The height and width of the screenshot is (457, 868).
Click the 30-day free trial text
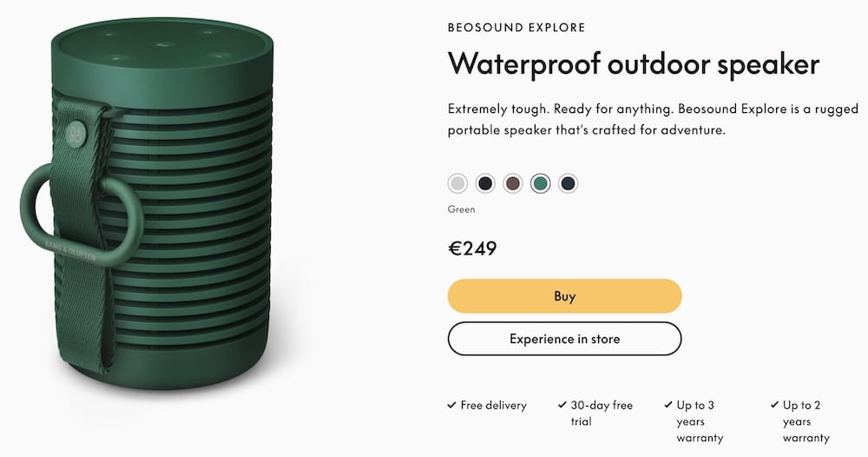pyautogui.click(x=602, y=414)
